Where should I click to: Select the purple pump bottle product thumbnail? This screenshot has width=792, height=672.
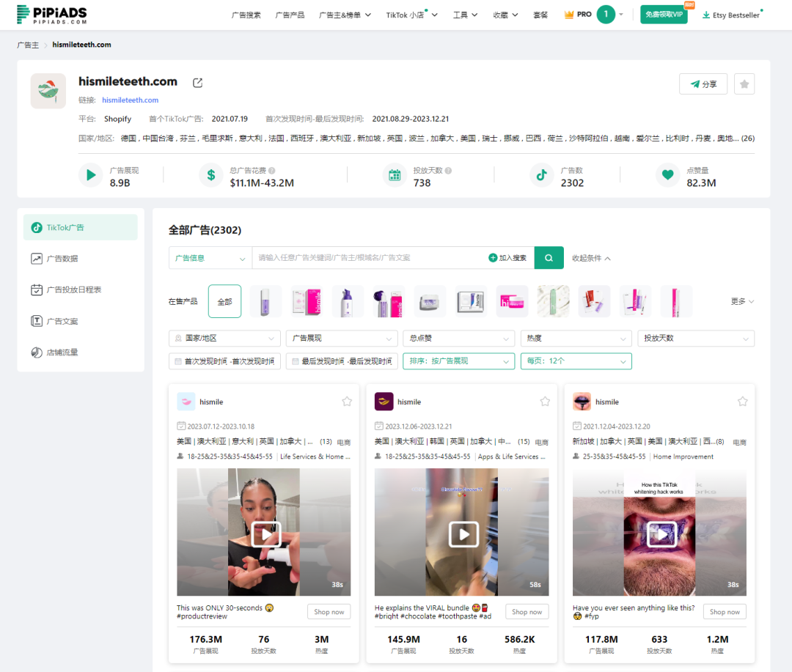(348, 301)
